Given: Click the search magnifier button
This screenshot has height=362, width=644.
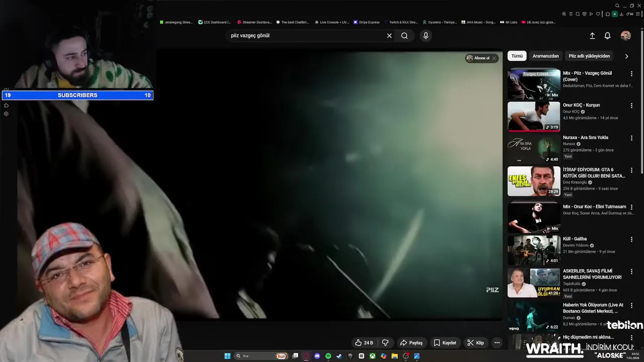Looking at the screenshot, I should tap(405, 36).
